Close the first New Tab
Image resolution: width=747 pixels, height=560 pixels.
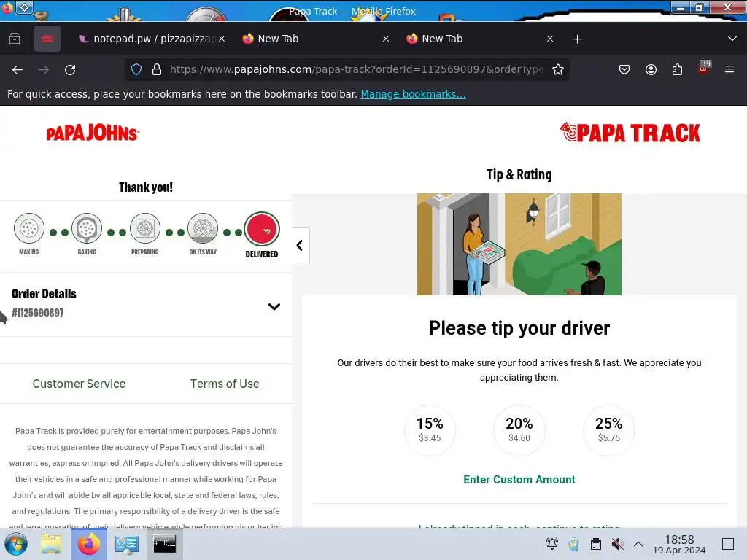click(386, 39)
